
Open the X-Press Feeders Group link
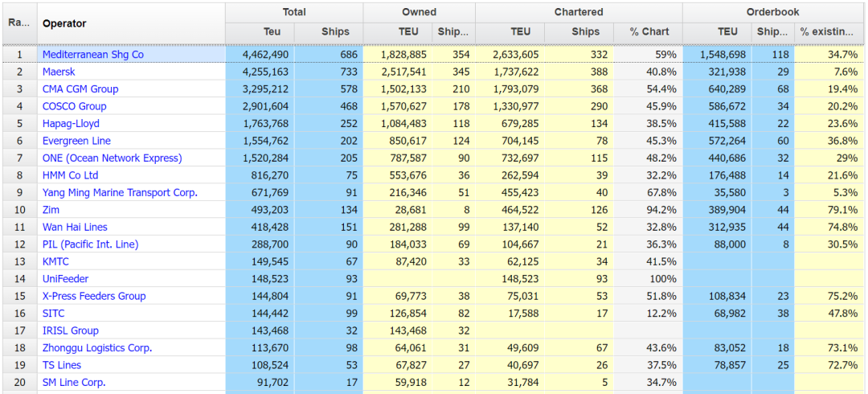click(x=94, y=296)
